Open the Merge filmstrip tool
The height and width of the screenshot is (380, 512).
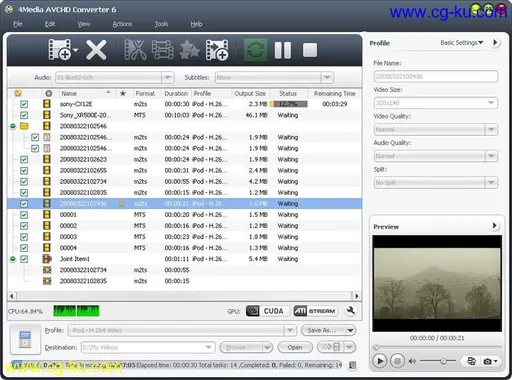pos(162,50)
